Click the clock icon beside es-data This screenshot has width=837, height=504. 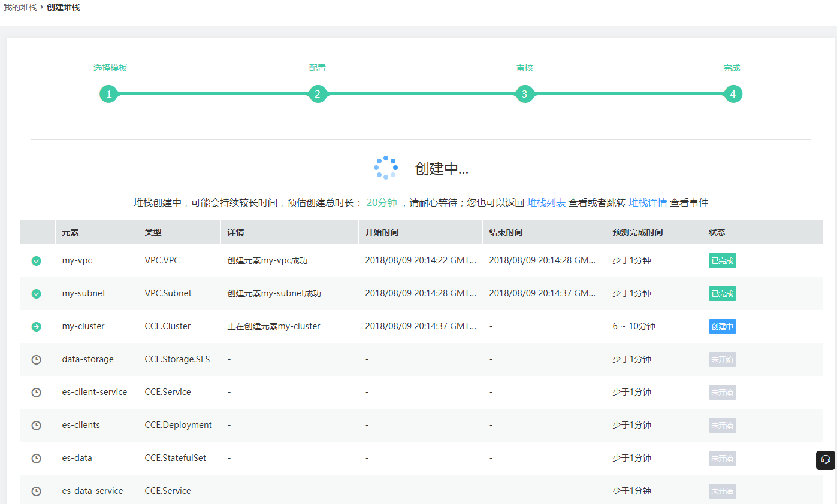click(x=37, y=459)
